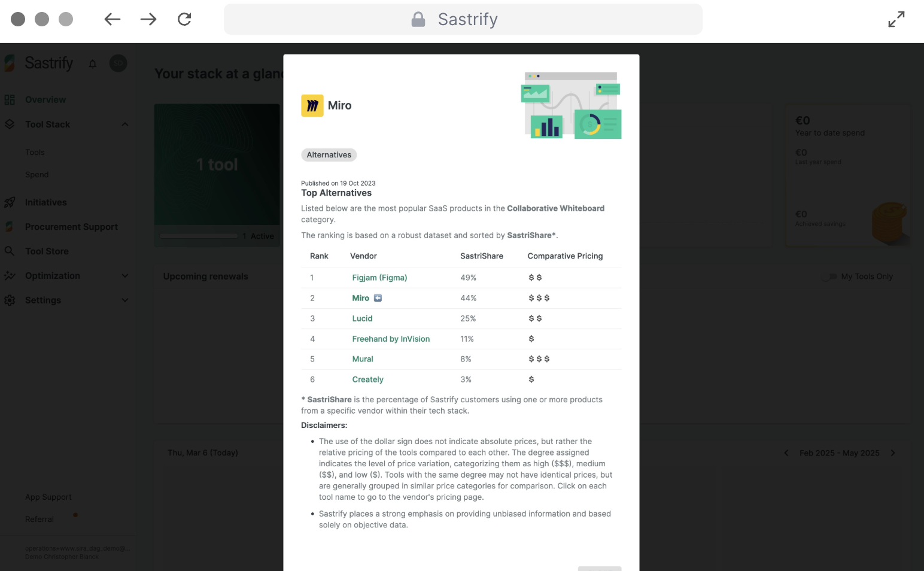Click the Initiatives rocket icon
The width and height of the screenshot is (924, 571).
tap(10, 202)
